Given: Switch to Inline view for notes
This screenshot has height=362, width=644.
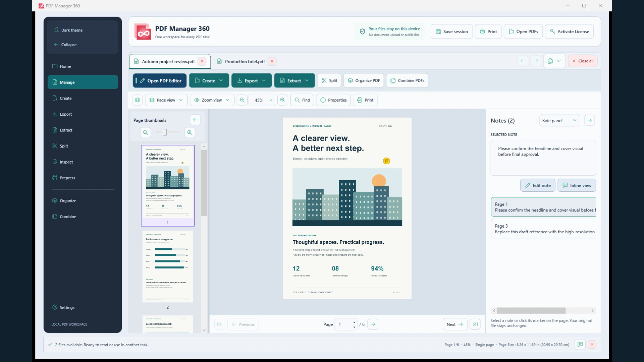Looking at the screenshot, I should 577,185.
